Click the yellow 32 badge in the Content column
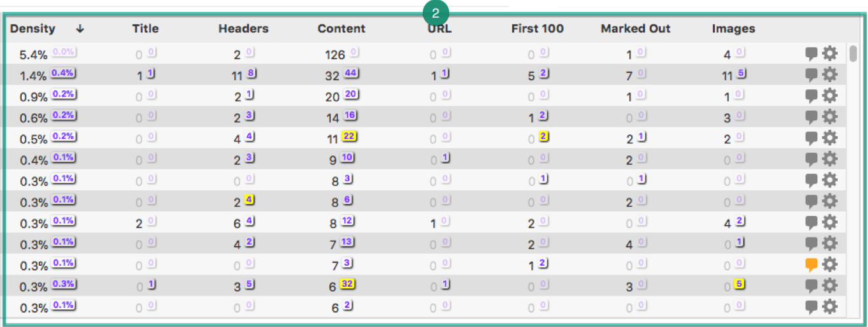The width and height of the screenshot is (868, 327). point(350,284)
